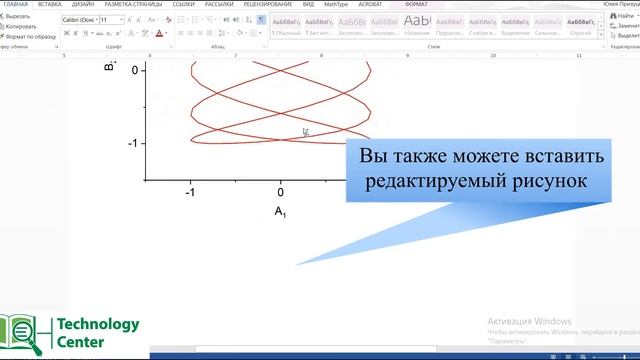Open paragraph shading fill button

coord(240,33)
